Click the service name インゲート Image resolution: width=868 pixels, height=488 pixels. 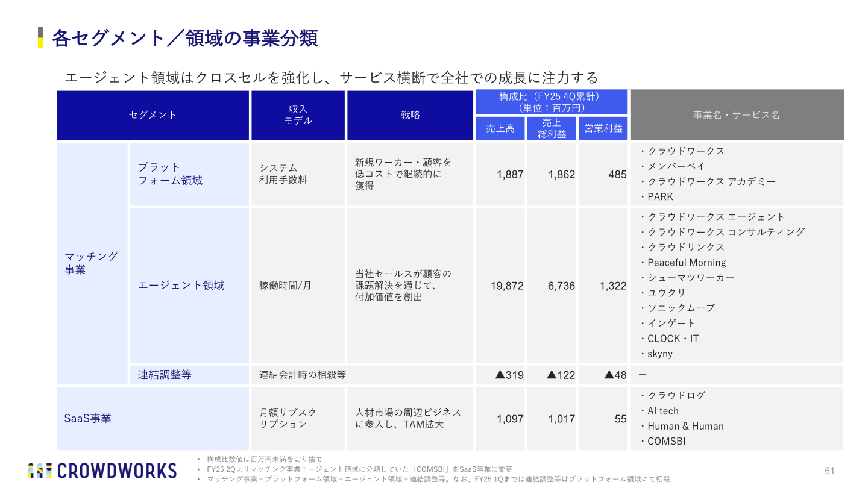coord(671,323)
